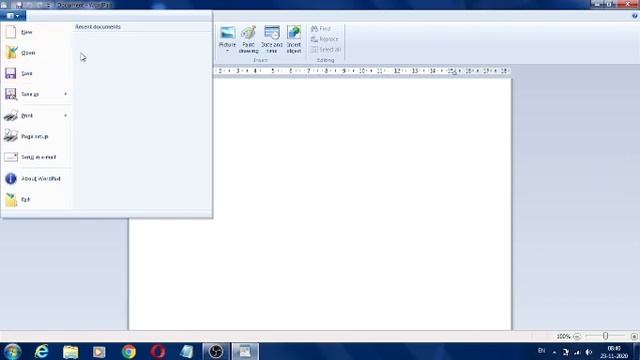Viewport: 640px width, 360px height.
Task: Insert a Paint drawing
Action: click(x=248, y=39)
